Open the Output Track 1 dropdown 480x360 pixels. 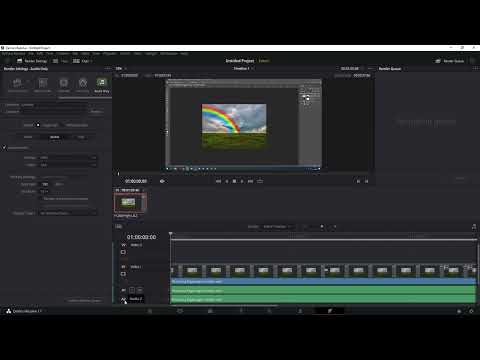click(x=68, y=213)
